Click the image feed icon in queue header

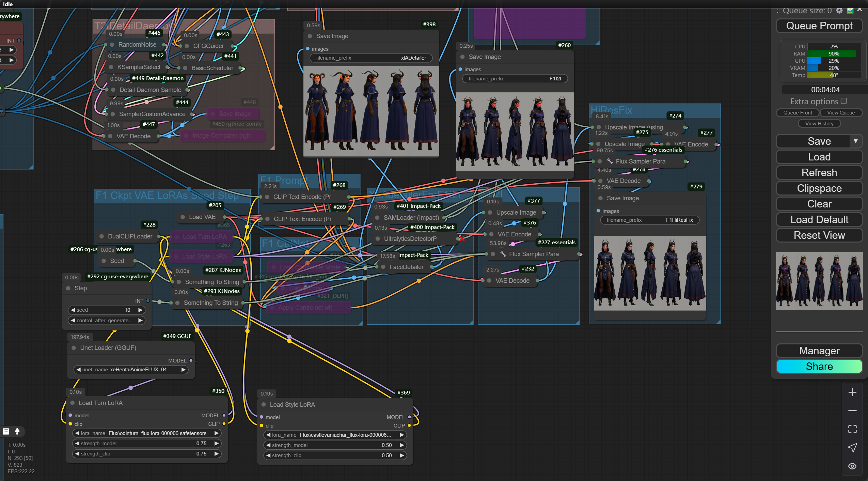coord(850,11)
